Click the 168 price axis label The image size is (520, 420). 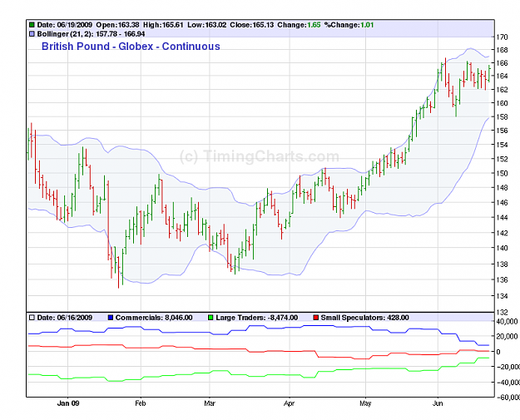[502, 50]
